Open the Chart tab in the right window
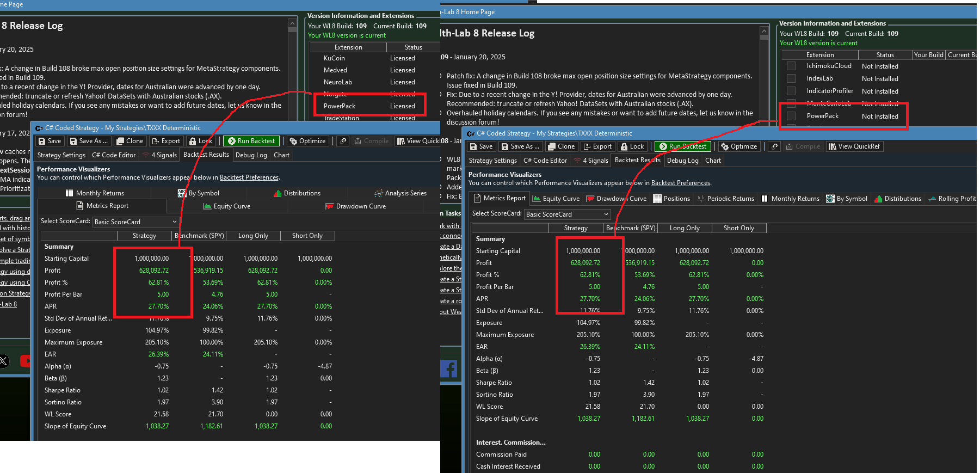The image size is (980, 473). tap(713, 161)
